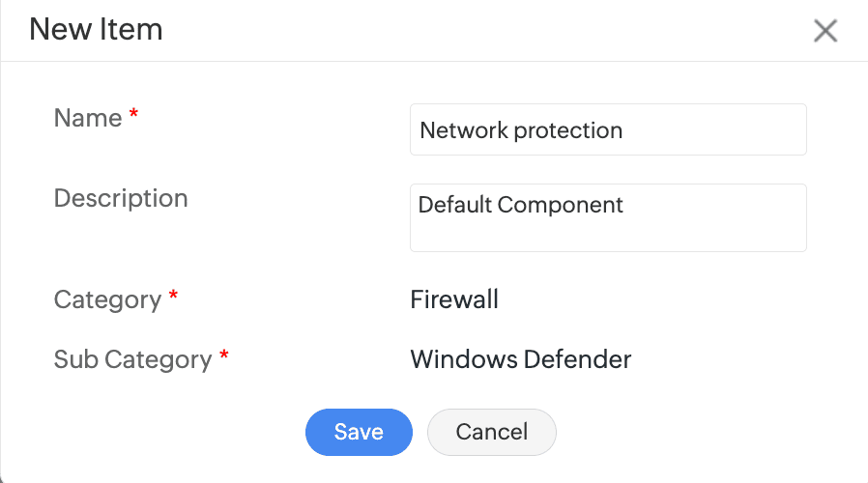Cancel the new item creation
Screen dimensions: 868x483
pos(491,432)
